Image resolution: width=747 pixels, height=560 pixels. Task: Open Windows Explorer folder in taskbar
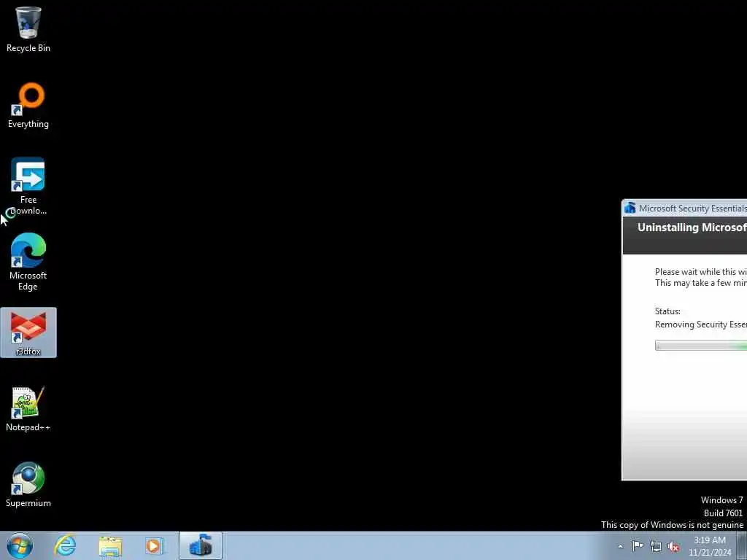pos(111,545)
